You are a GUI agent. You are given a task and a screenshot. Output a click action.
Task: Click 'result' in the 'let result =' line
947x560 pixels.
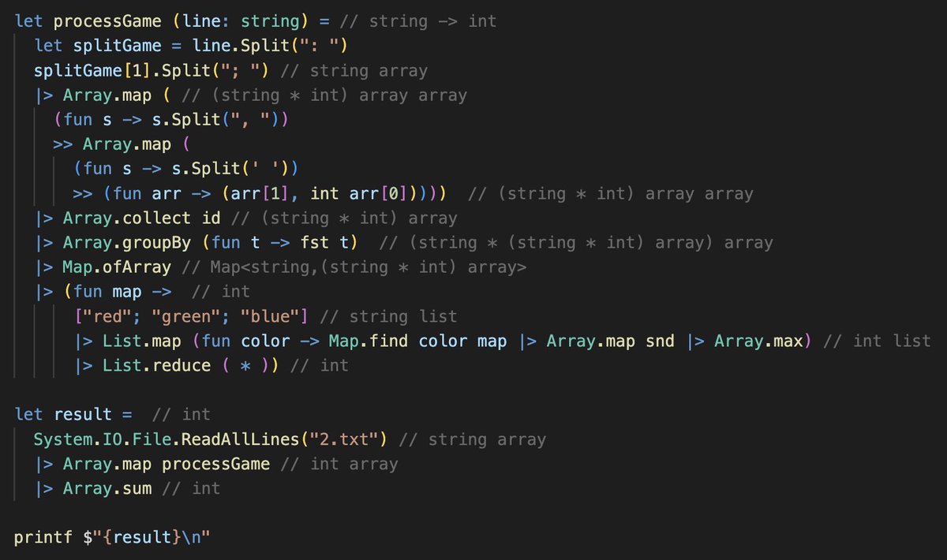click(x=83, y=414)
